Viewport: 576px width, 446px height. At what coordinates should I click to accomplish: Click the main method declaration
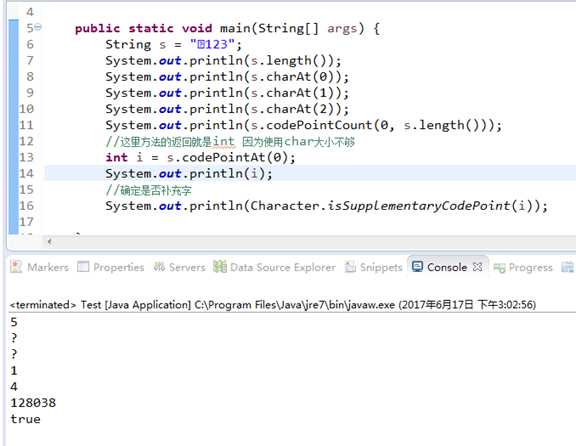pos(227,28)
